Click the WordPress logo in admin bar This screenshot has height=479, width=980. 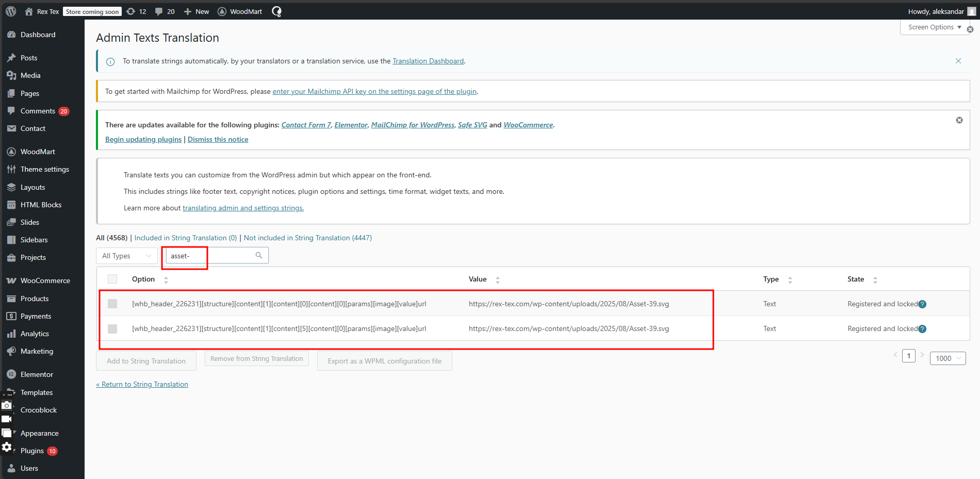click(11, 11)
